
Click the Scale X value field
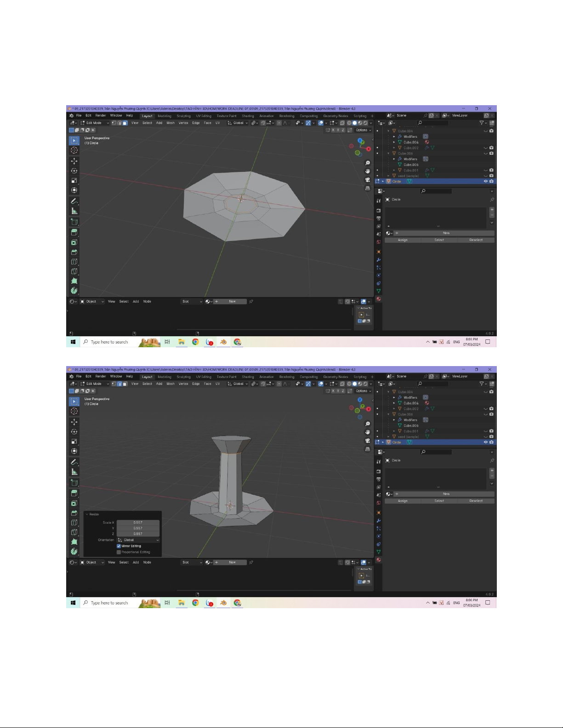[x=138, y=523]
